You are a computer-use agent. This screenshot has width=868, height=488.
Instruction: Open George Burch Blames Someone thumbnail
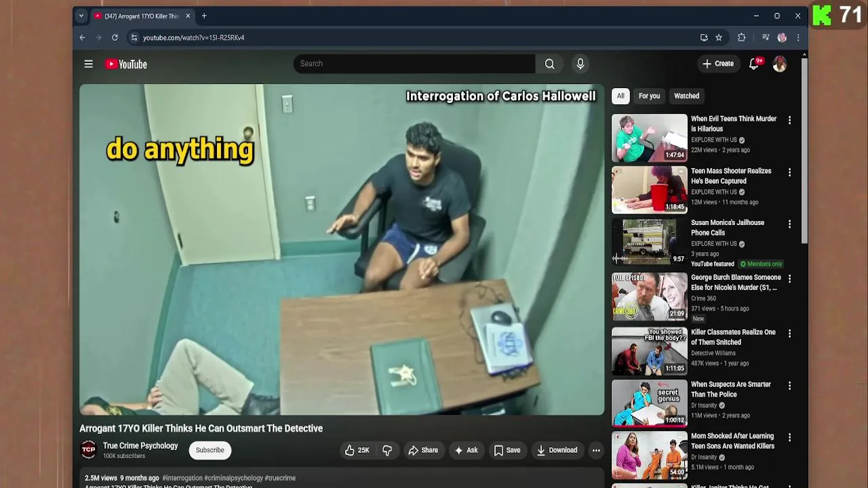649,297
